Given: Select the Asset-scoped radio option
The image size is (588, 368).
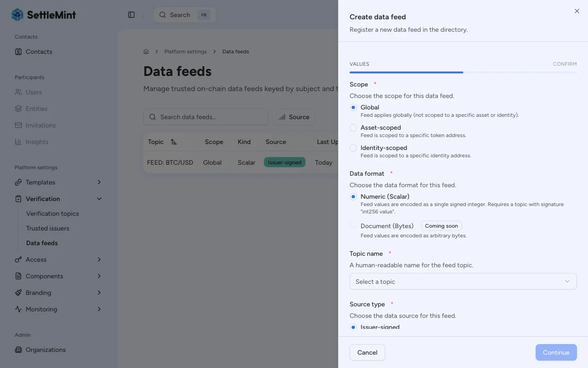Looking at the screenshot, I should (x=353, y=127).
